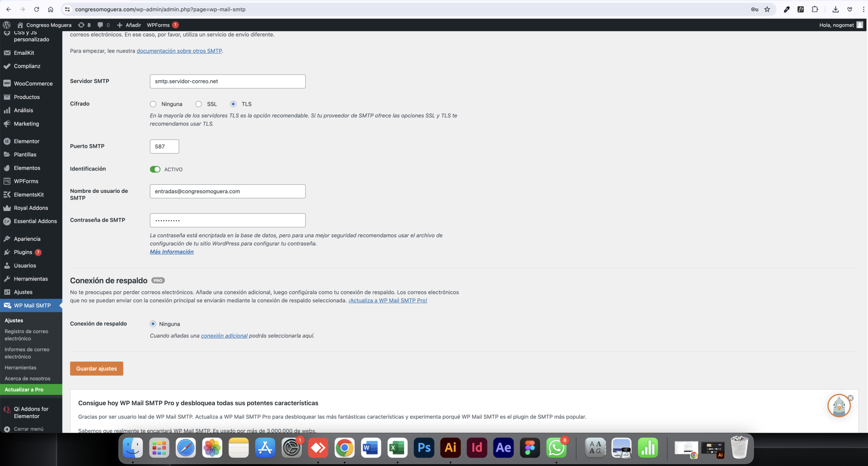Open Informes de correo electrónico submenu

click(x=27, y=353)
